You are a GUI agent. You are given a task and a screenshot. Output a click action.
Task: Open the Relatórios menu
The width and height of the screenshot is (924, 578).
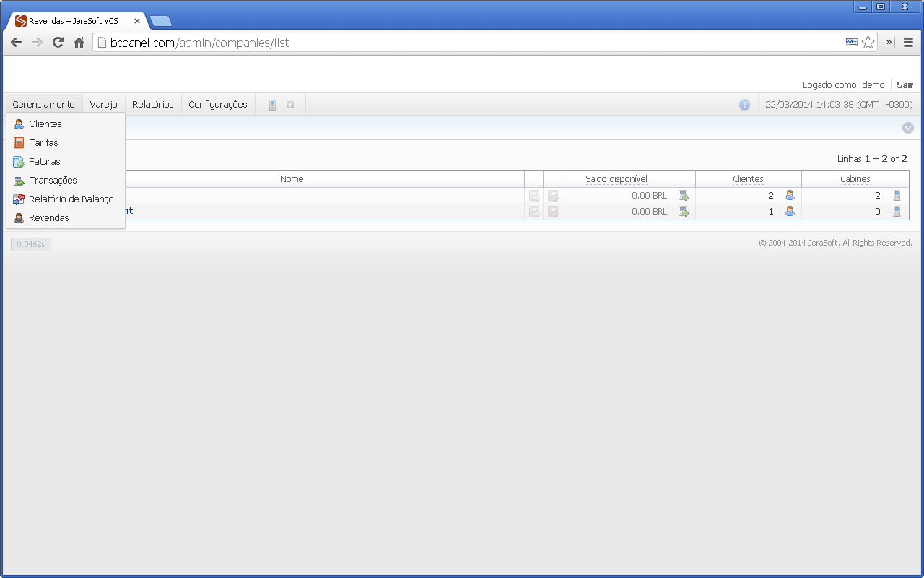(153, 105)
